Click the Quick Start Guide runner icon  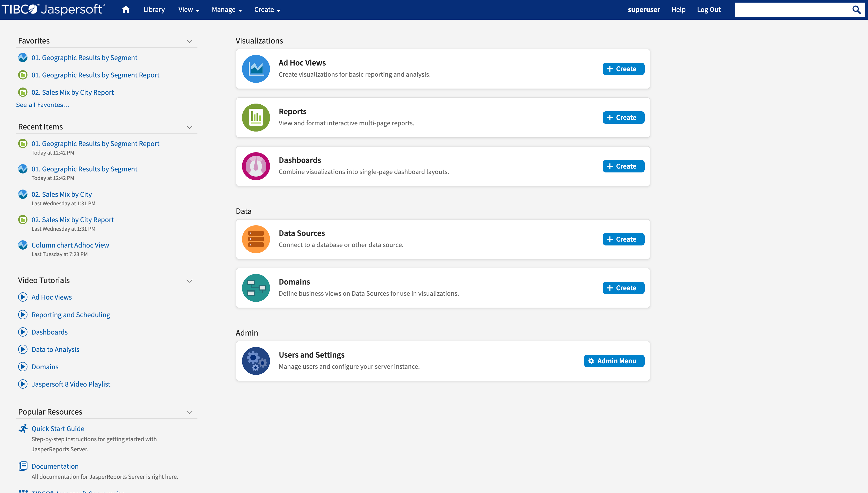[23, 428]
